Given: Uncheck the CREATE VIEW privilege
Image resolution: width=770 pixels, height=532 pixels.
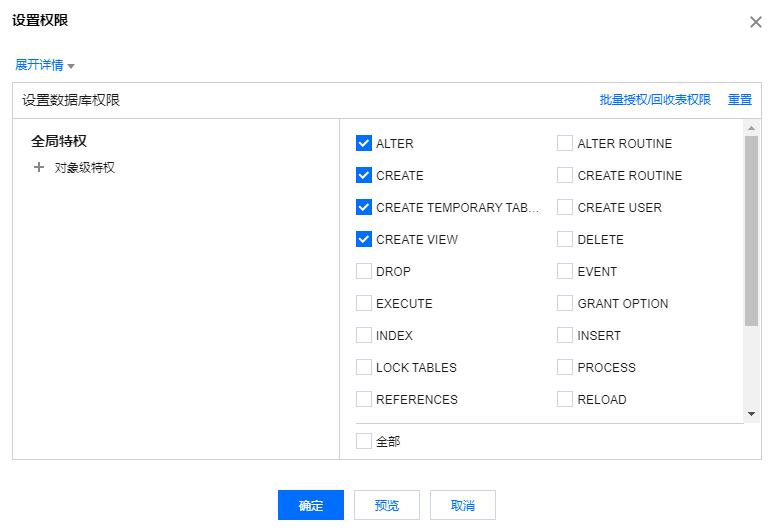Looking at the screenshot, I should click(364, 240).
